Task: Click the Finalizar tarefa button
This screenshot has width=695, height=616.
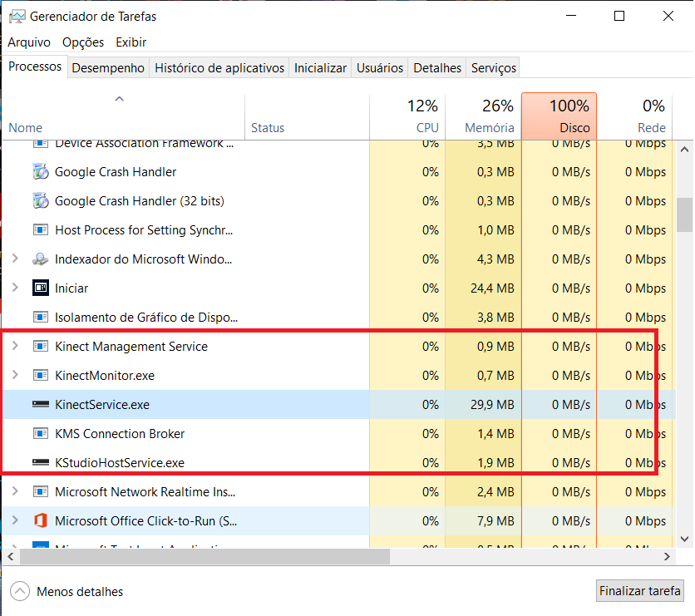Action: (x=639, y=591)
